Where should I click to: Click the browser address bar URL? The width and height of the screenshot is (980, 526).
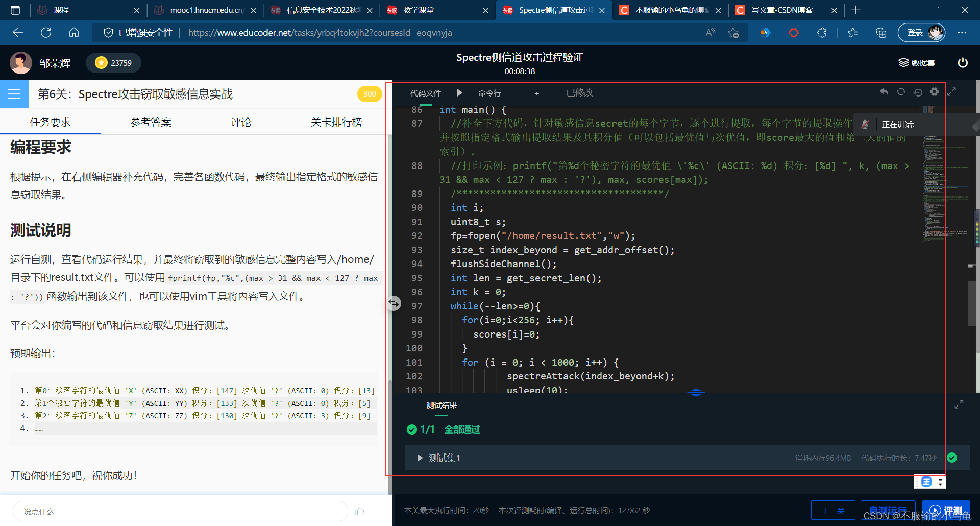320,33
